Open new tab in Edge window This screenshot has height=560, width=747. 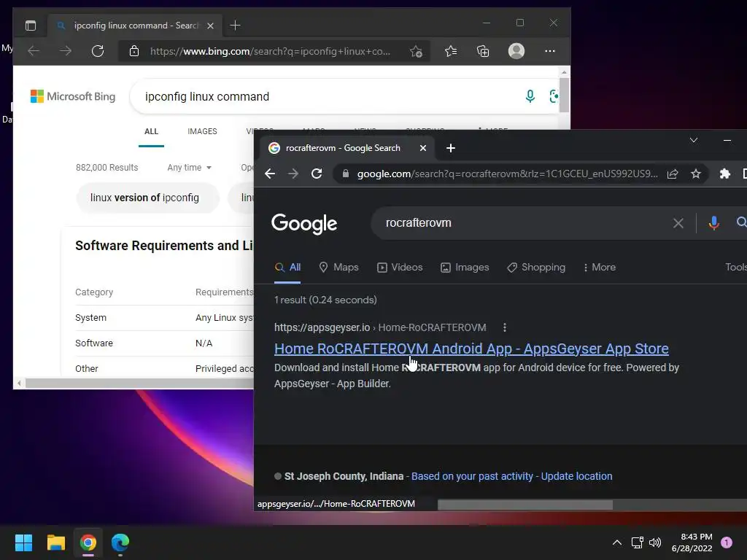[x=236, y=26]
